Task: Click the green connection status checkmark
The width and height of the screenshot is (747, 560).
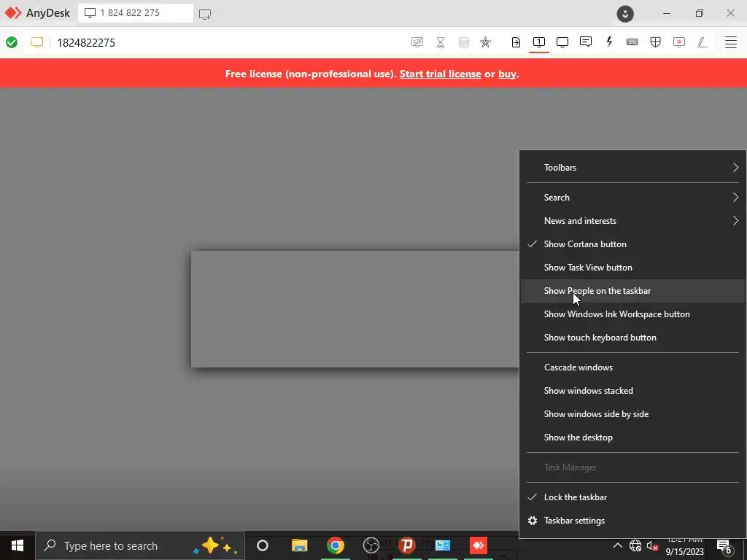Action: tap(12, 42)
